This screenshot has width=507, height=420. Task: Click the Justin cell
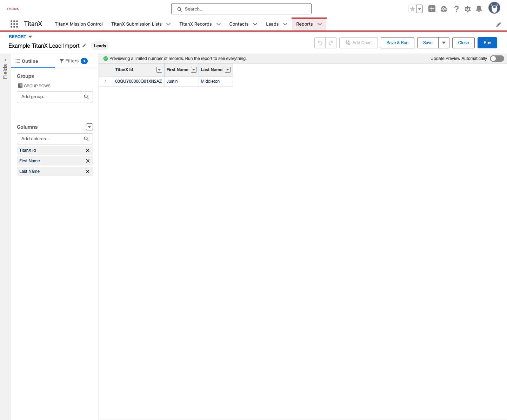coord(181,81)
